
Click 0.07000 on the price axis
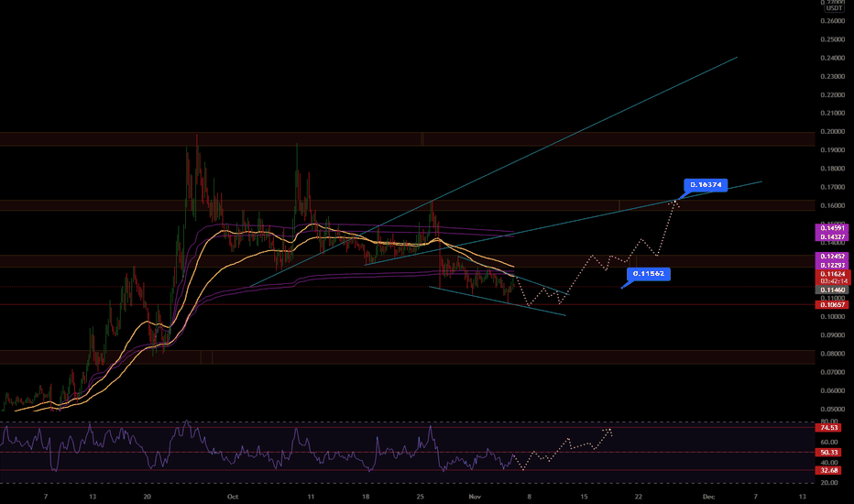click(833, 372)
